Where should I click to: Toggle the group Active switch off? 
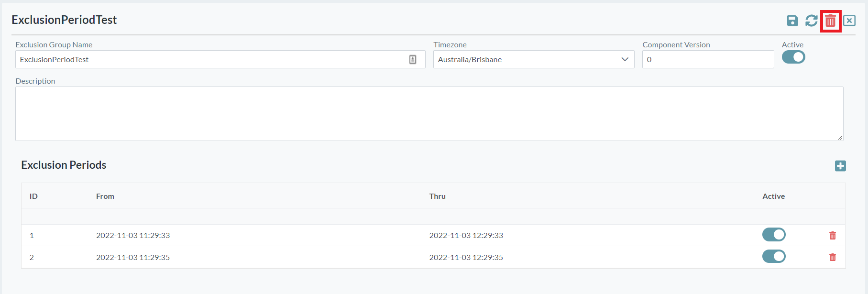tap(793, 57)
